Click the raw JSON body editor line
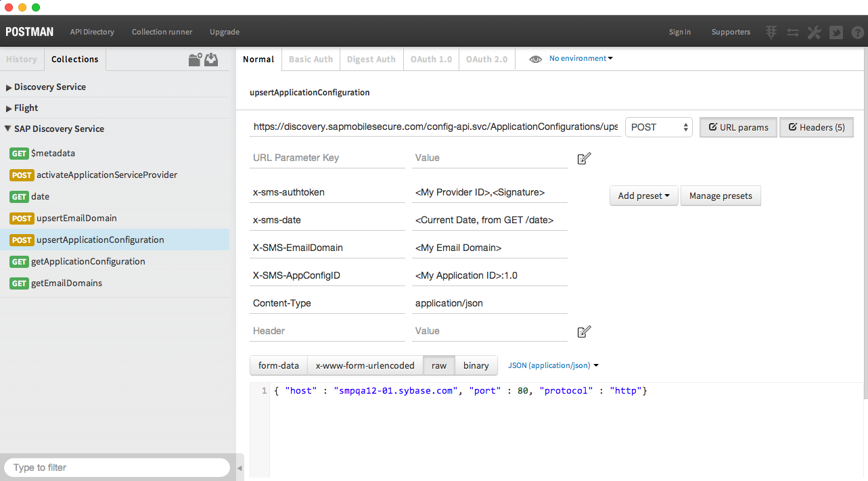The height and width of the screenshot is (481, 868). [x=460, y=391]
